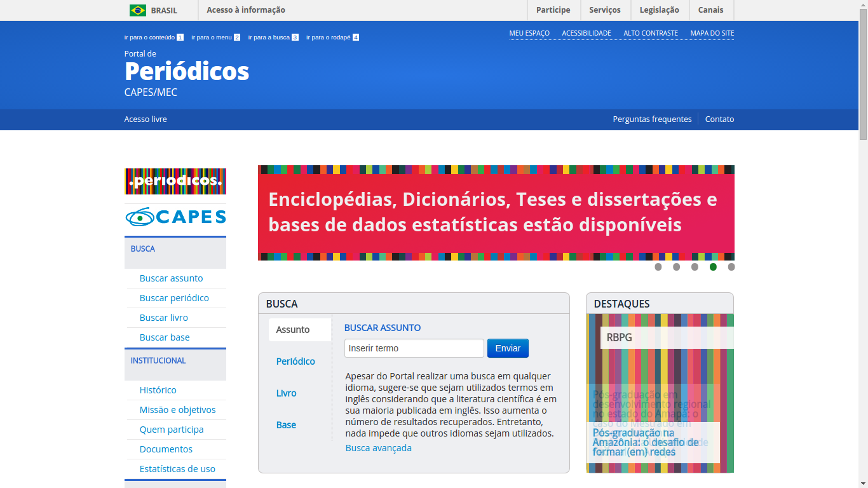Click the Brazil flag icon
Screen dimensions: 868x488
[137, 10]
